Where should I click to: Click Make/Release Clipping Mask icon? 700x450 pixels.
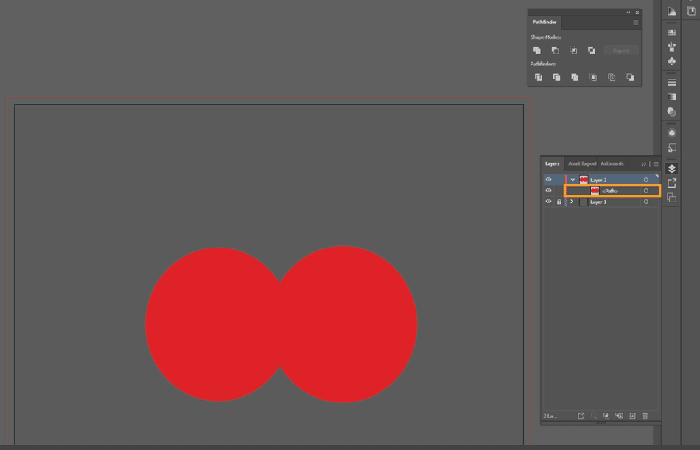point(606,416)
